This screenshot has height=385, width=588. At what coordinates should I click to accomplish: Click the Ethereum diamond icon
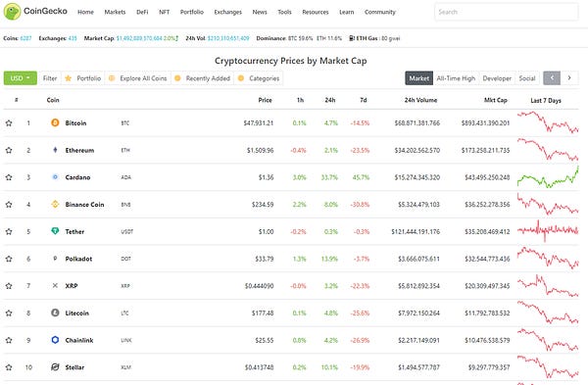(55, 150)
